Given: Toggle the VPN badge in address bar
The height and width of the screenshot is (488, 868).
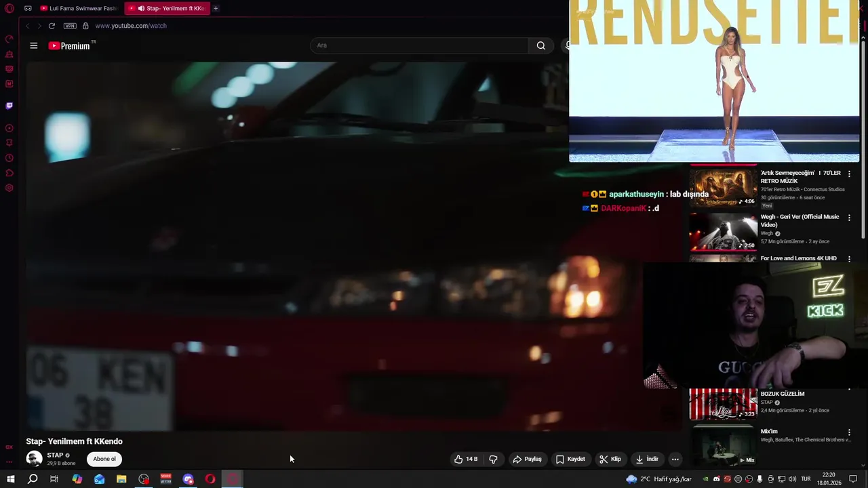Looking at the screenshot, I should (70, 26).
